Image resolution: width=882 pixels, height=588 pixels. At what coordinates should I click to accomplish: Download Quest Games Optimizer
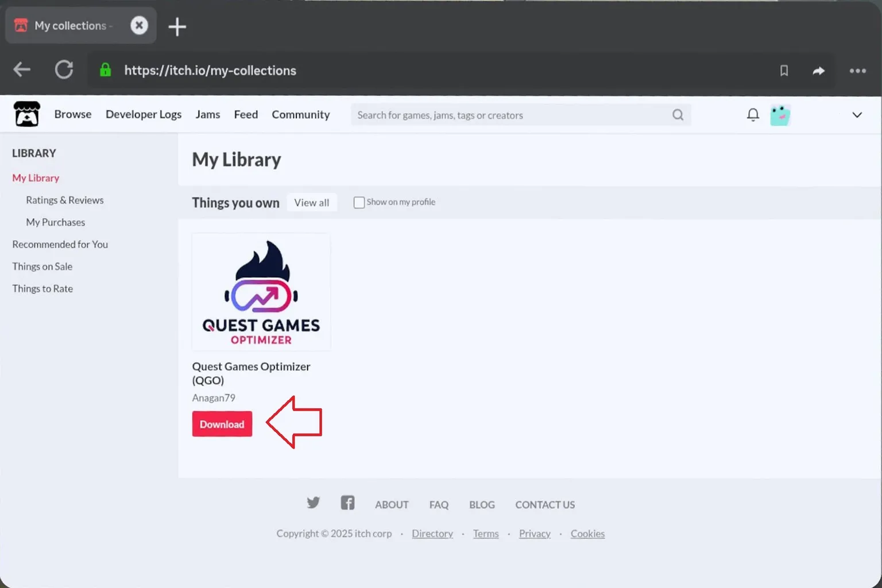pos(222,424)
